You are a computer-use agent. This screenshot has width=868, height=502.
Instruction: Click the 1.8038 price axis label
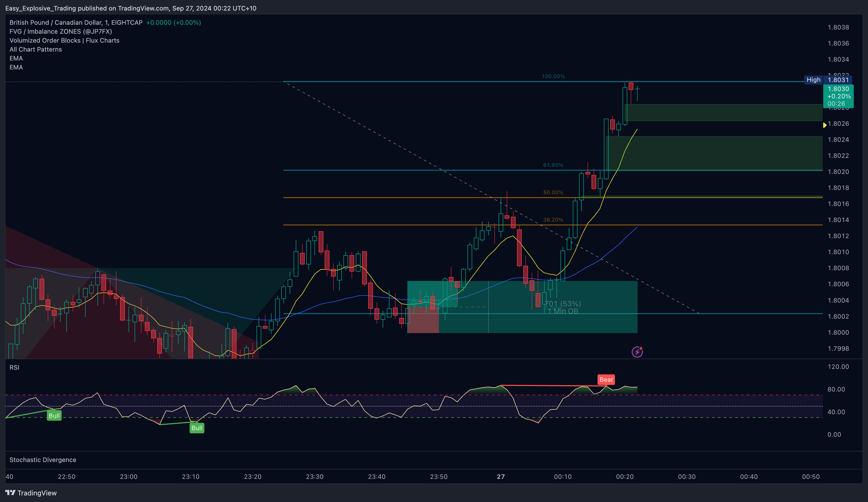[838, 27]
